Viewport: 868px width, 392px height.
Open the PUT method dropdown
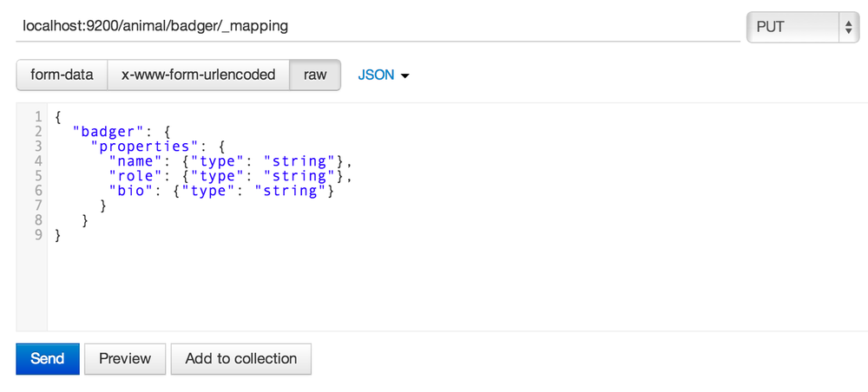[802, 27]
